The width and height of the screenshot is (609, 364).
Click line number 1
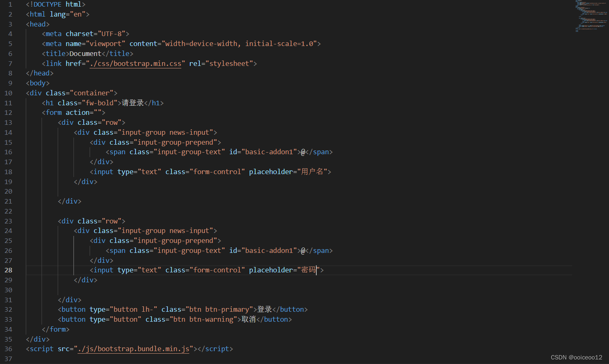tap(10, 4)
